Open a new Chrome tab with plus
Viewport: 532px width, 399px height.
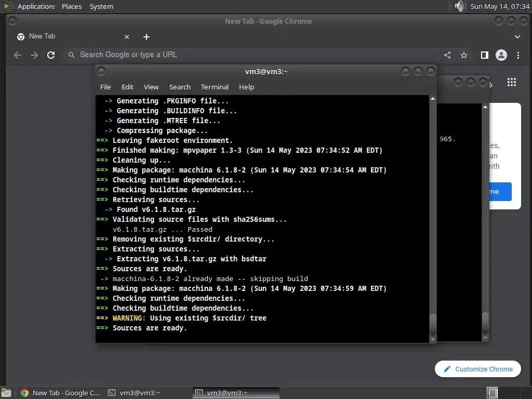pyautogui.click(x=146, y=37)
